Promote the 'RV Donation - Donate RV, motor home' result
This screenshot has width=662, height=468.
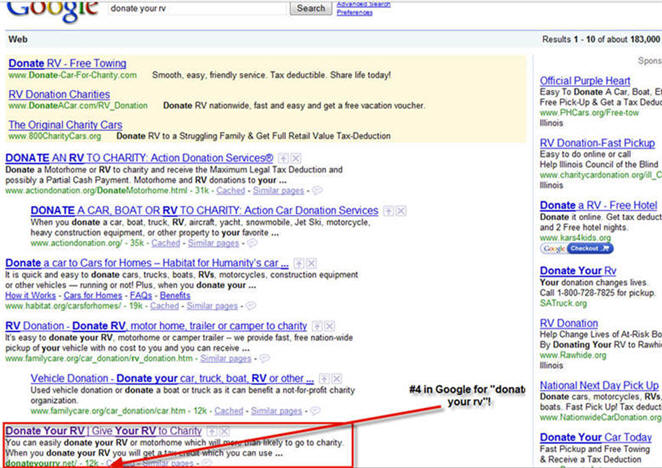pyautogui.click(x=317, y=326)
